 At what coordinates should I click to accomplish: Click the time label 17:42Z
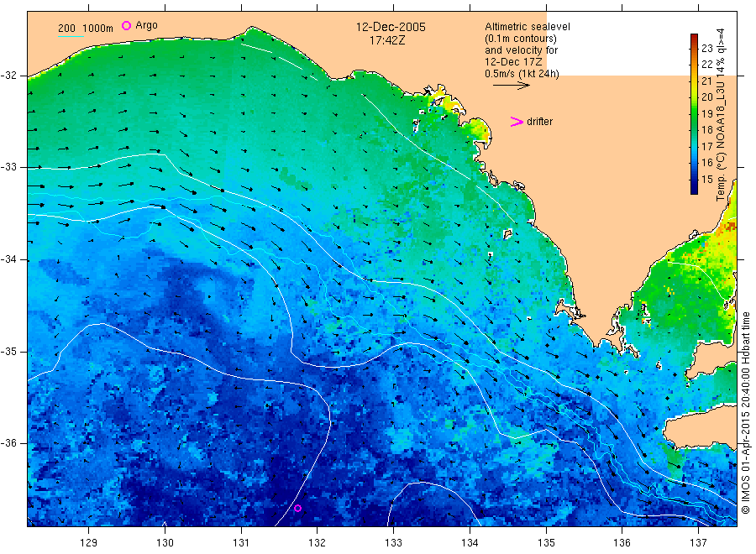387,40
